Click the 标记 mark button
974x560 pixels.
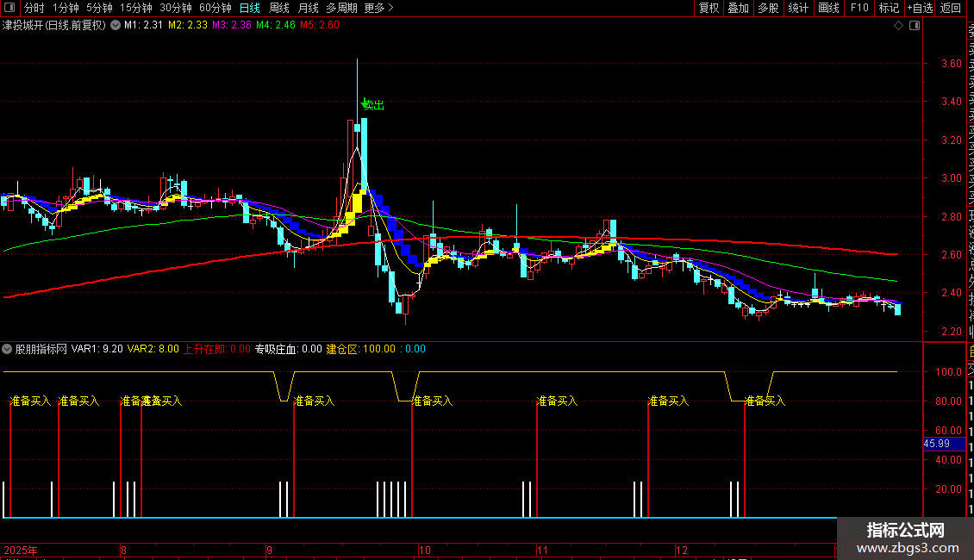click(x=889, y=8)
